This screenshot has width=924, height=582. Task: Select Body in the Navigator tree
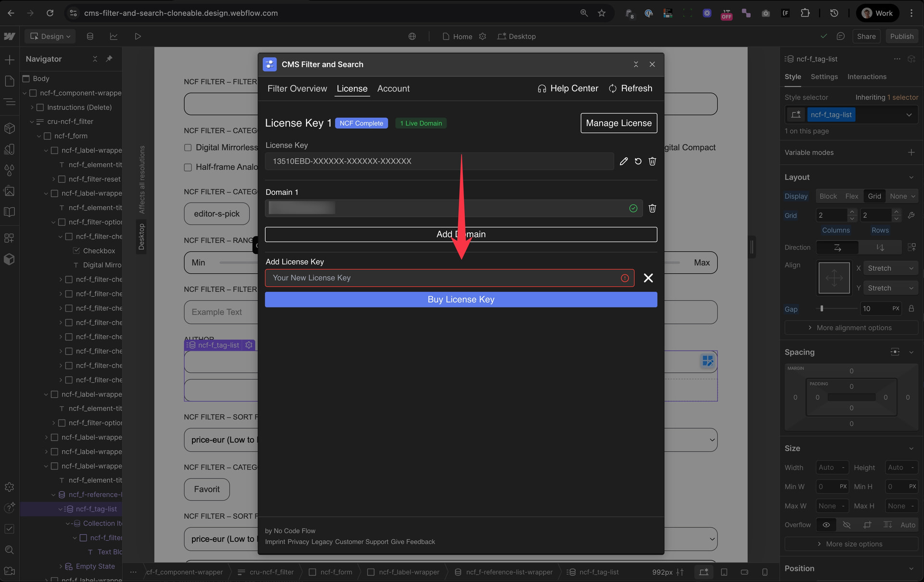click(41, 79)
